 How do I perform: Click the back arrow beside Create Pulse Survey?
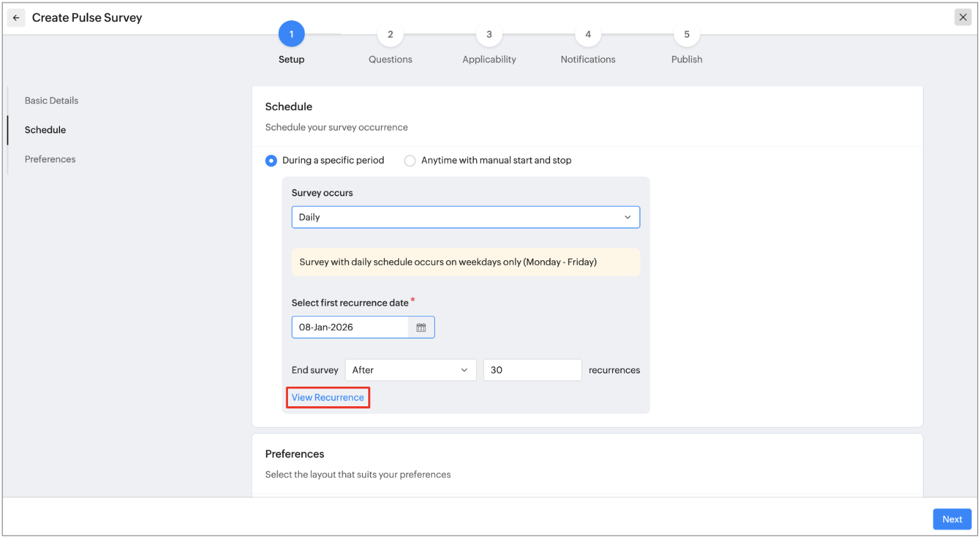16,18
